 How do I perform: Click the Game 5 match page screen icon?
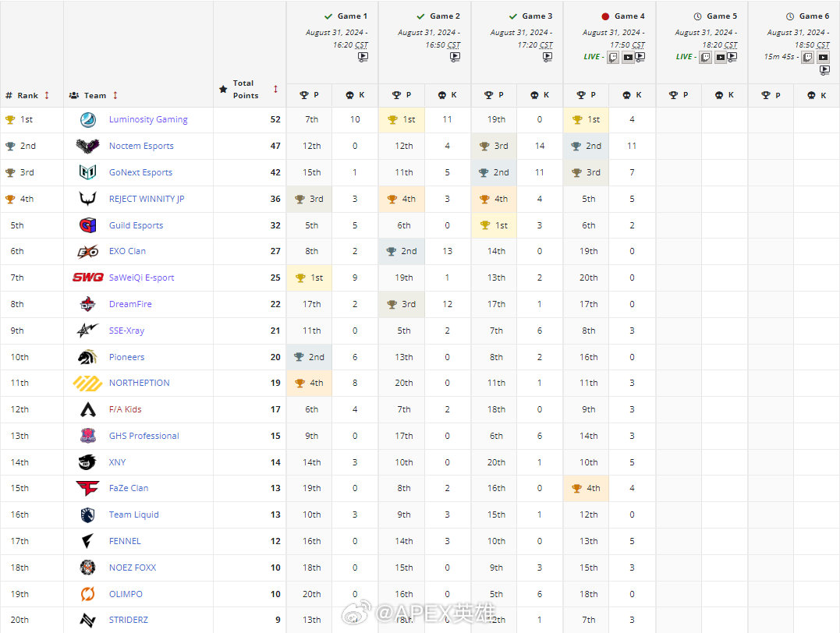(x=732, y=57)
